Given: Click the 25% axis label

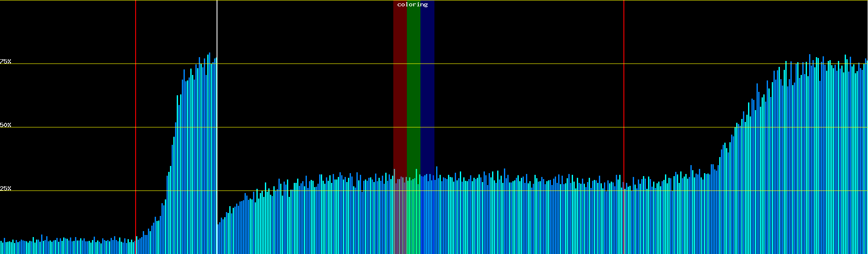Looking at the screenshot, I should (x=6, y=188).
